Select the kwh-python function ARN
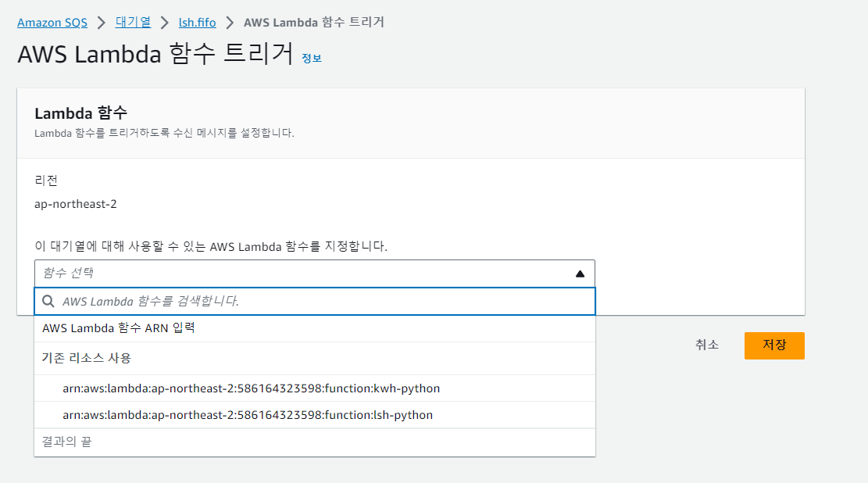The width and height of the screenshot is (868, 483). click(314, 388)
